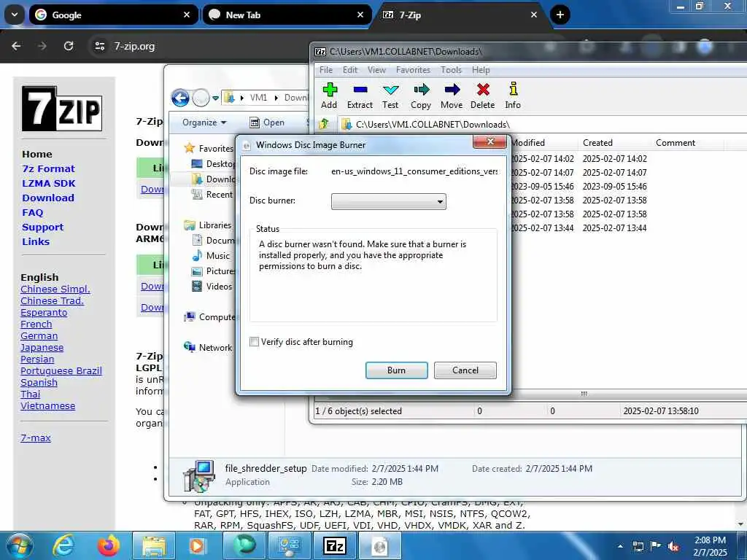Click the 7-Zip logo on webpage
The height and width of the screenshot is (560, 747).
tap(62, 109)
